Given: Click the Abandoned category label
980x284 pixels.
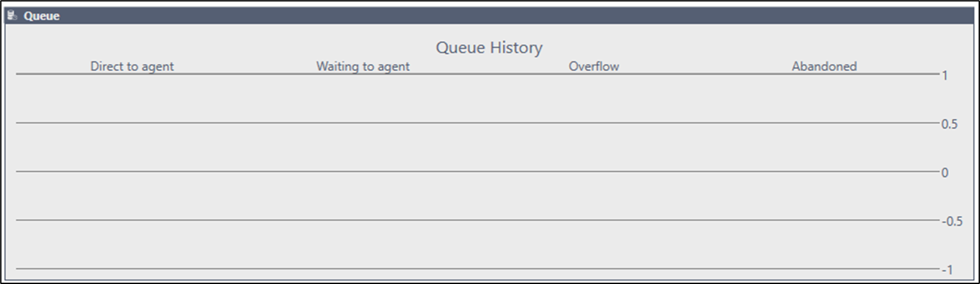Looking at the screenshot, I should 824,66.
